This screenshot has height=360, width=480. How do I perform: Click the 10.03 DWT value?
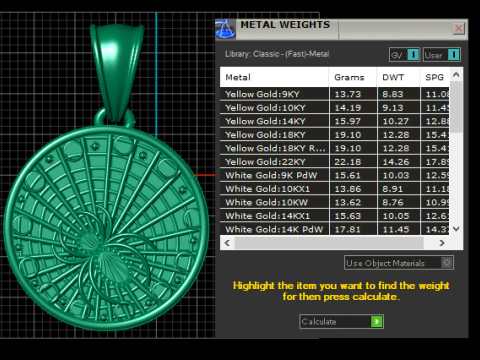(x=396, y=175)
